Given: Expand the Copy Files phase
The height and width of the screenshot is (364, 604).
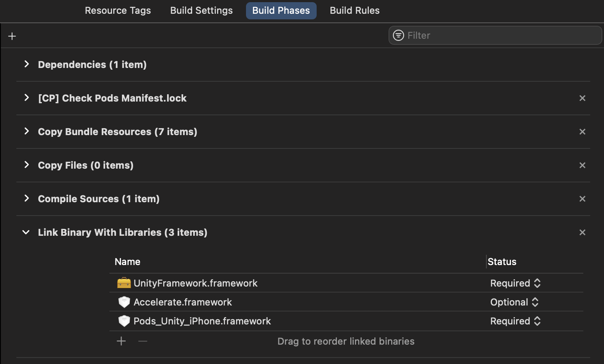Looking at the screenshot, I should (x=27, y=165).
